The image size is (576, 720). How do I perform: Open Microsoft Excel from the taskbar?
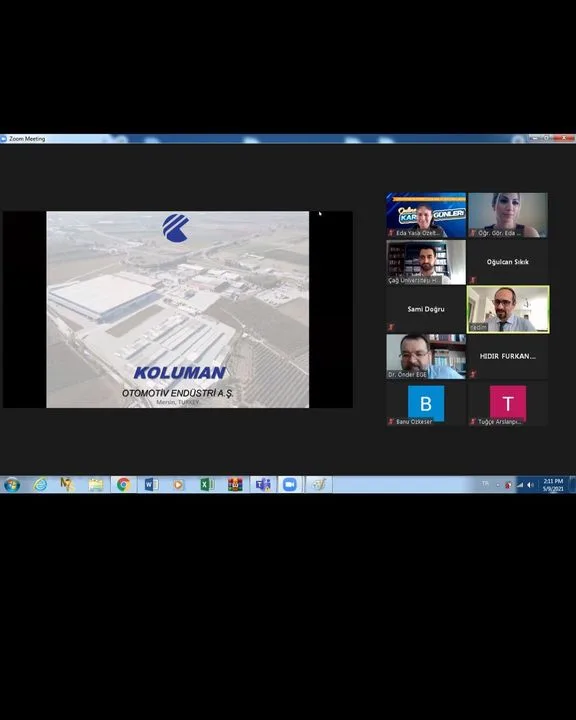[207, 484]
